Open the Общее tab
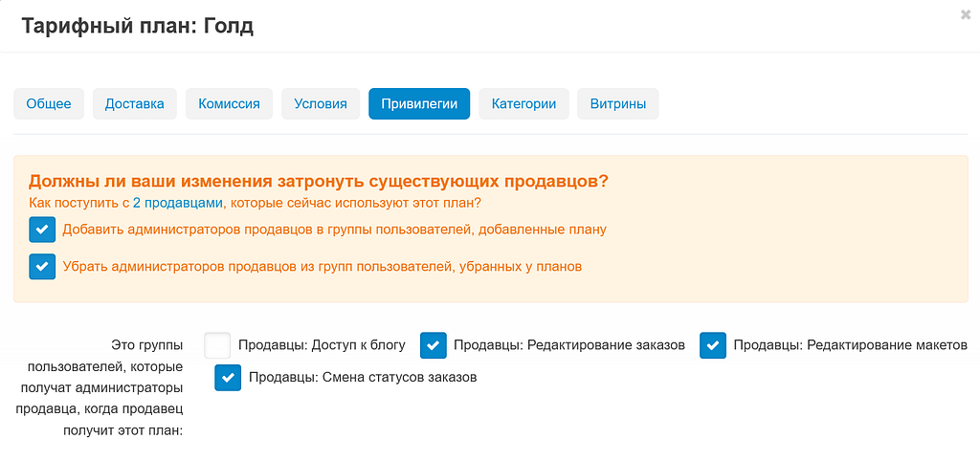The height and width of the screenshot is (461, 980). coord(49,103)
